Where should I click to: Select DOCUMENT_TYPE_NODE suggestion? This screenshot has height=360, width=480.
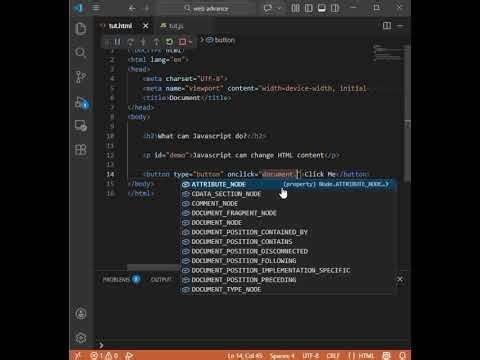tap(289, 290)
